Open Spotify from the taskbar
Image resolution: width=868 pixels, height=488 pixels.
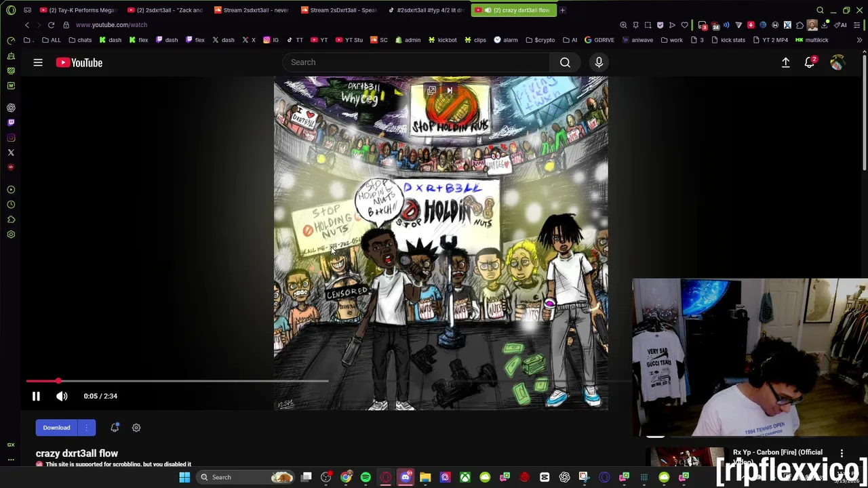coord(366,477)
